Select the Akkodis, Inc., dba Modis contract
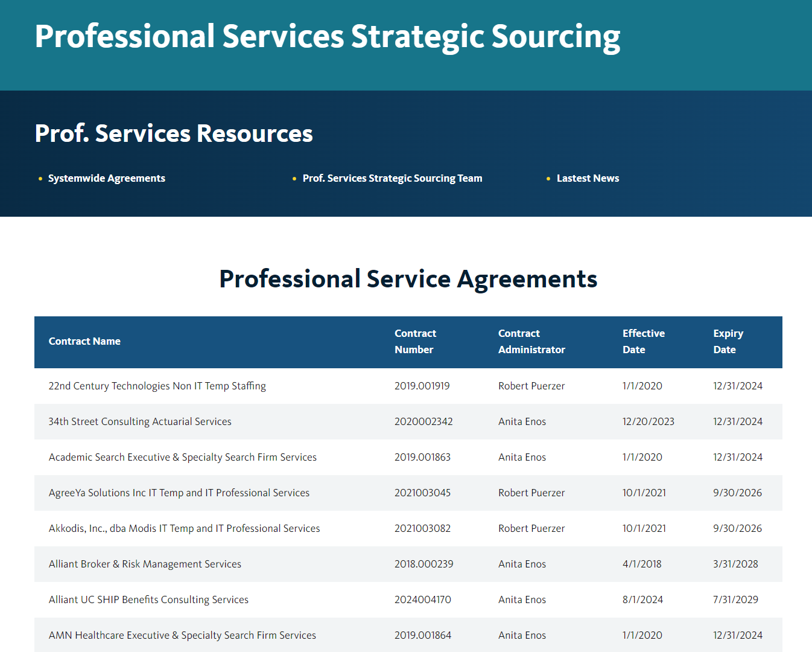Screen dimensions: 812x652 tap(184, 528)
